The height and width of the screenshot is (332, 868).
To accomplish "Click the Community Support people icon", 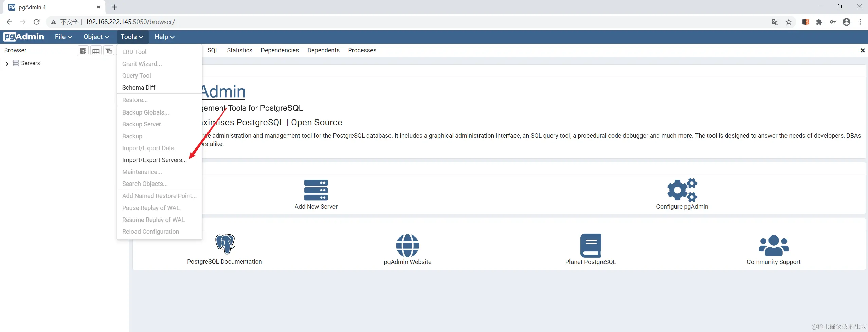I will click(774, 245).
